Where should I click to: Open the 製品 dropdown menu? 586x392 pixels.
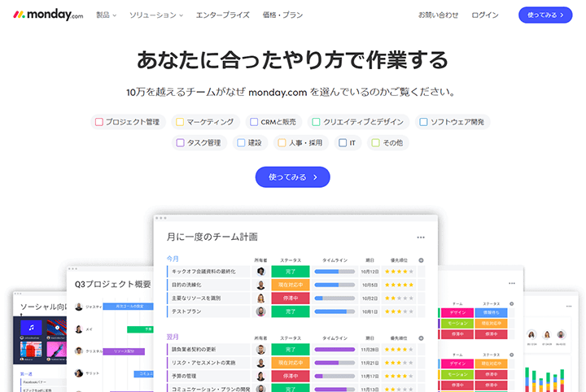point(106,15)
